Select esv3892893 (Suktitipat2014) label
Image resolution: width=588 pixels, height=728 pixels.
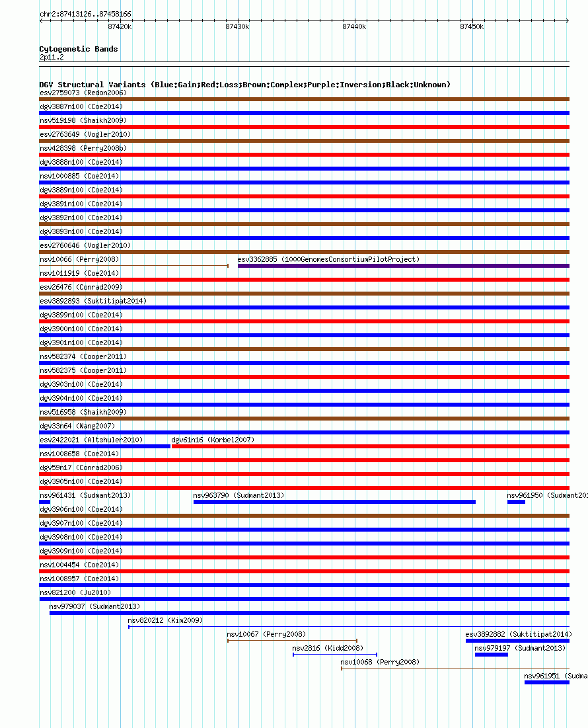tap(93, 302)
